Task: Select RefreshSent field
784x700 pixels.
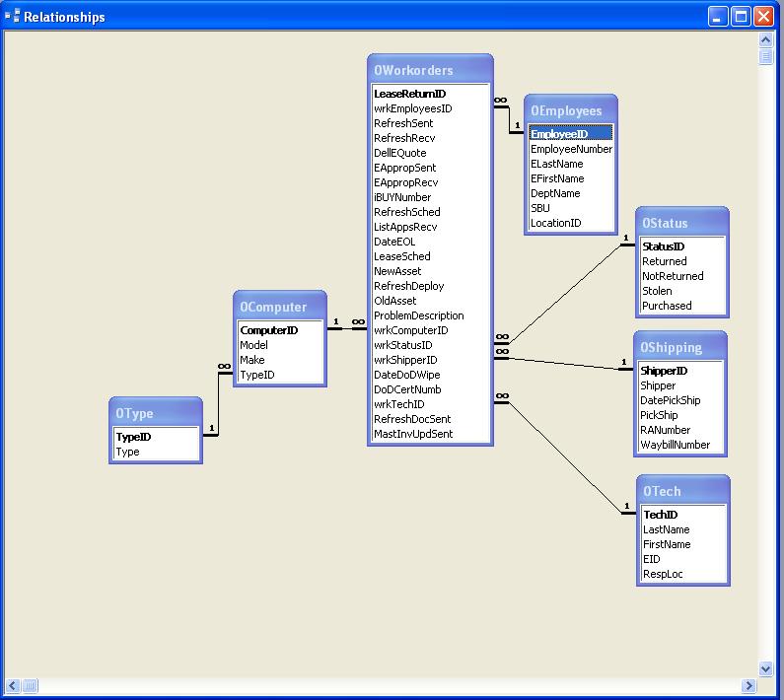Action: tap(430, 123)
